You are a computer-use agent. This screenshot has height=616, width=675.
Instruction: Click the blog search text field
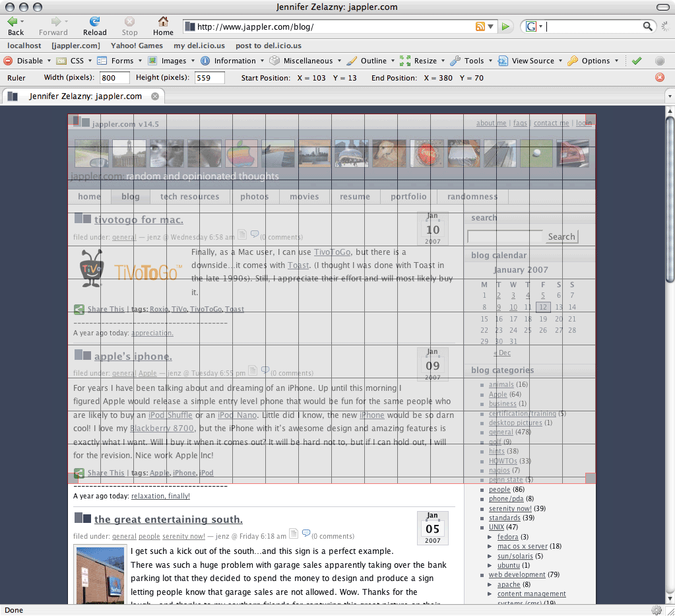point(505,236)
